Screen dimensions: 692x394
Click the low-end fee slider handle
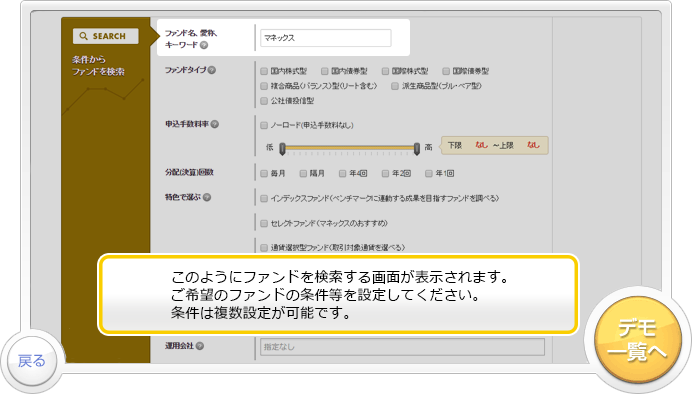click(x=282, y=149)
